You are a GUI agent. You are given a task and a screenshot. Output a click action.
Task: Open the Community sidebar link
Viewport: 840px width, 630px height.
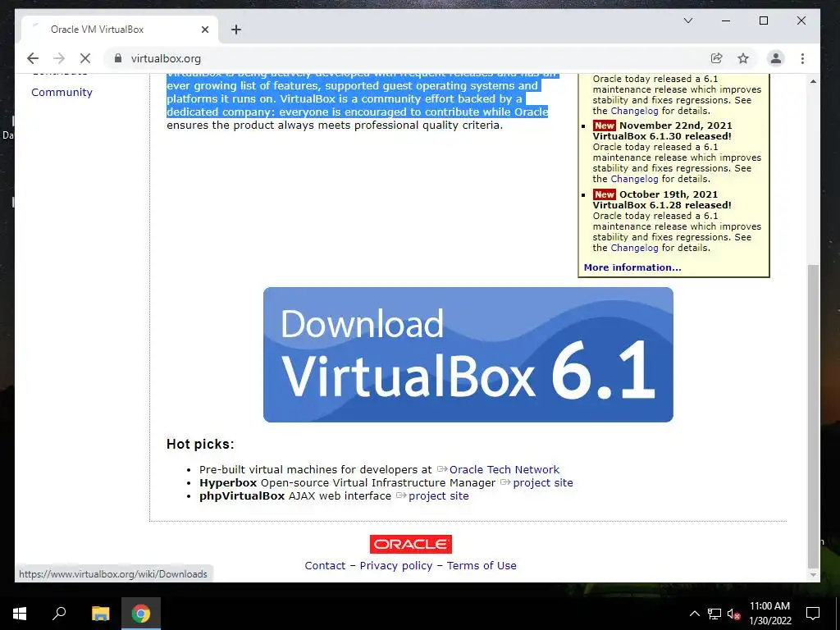62,92
